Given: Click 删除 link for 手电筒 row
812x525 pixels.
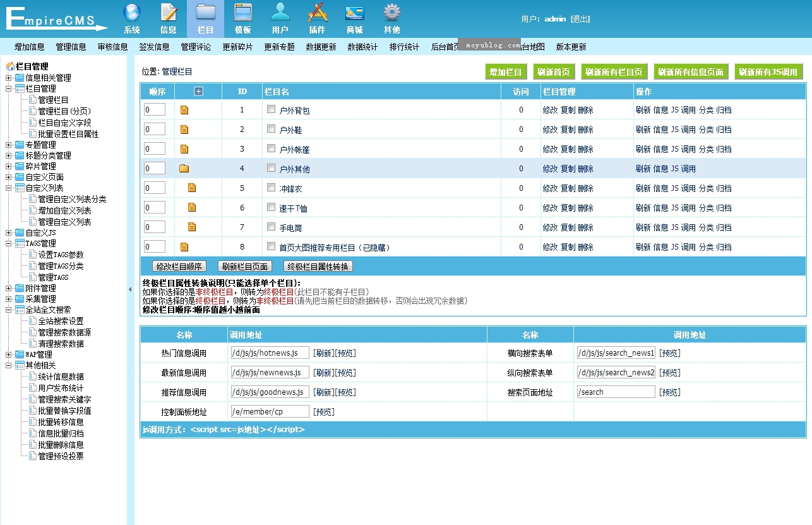Looking at the screenshot, I should tap(586, 227).
